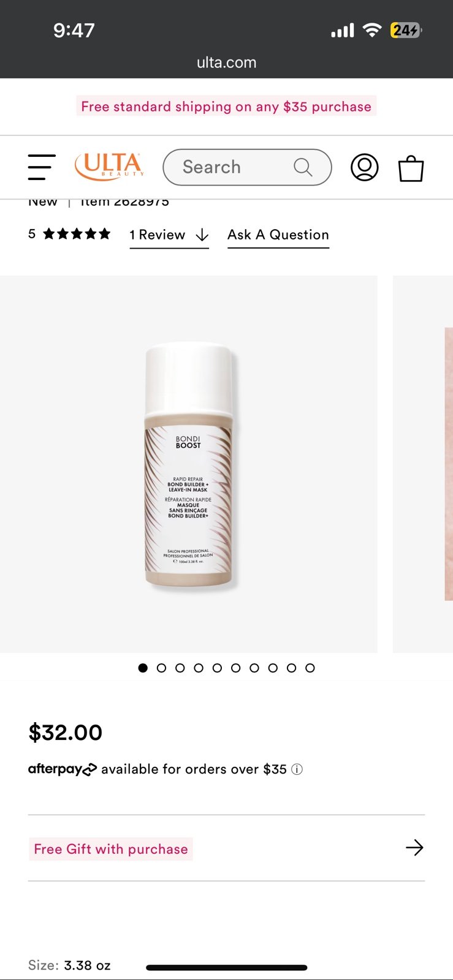The height and width of the screenshot is (980, 453).
Task: Select the fifth image carousel dot
Action: click(x=217, y=668)
